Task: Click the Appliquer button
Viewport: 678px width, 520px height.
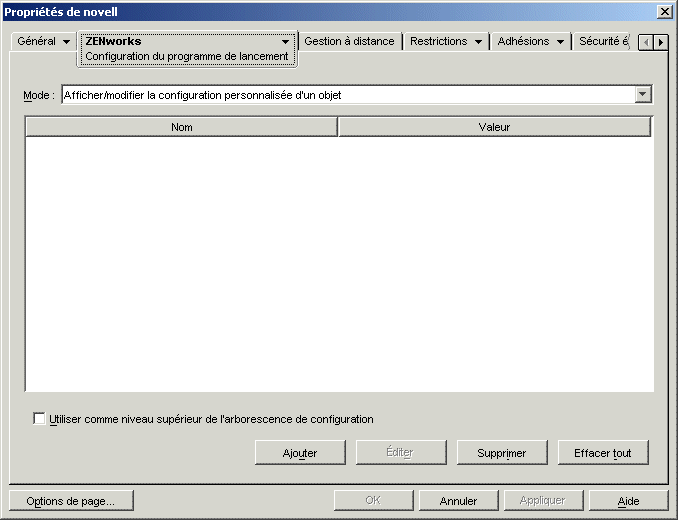Action: point(543,501)
